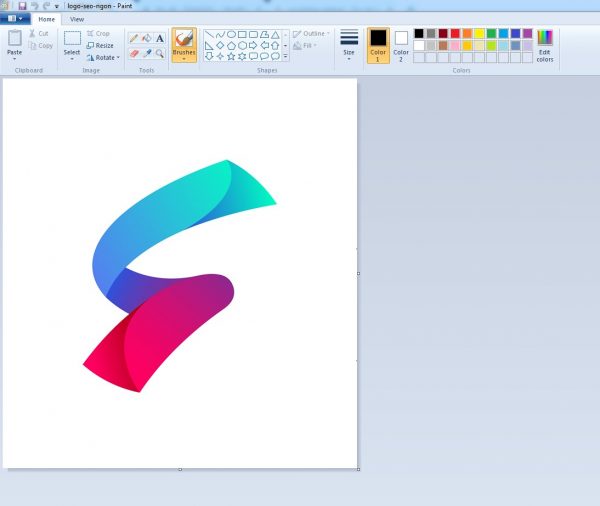Image resolution: width=600 pixels, height=506 pixels.
Task: Open the Edit colors dialog
Action: click(x=545, y=45)
